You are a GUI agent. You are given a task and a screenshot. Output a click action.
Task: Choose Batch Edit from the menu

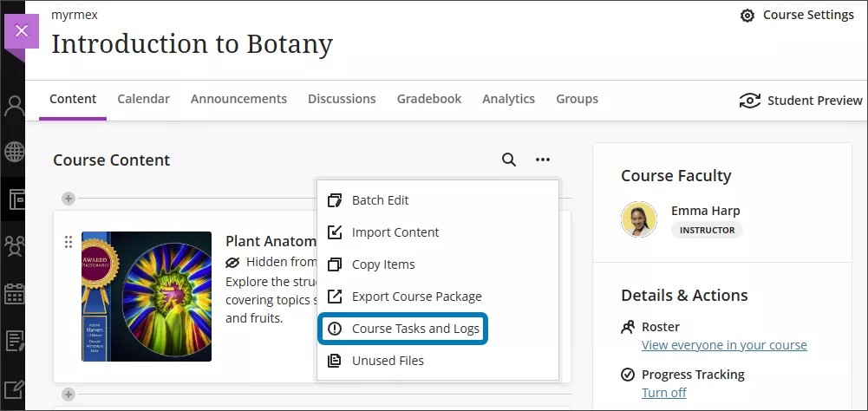tap(380, 200)
